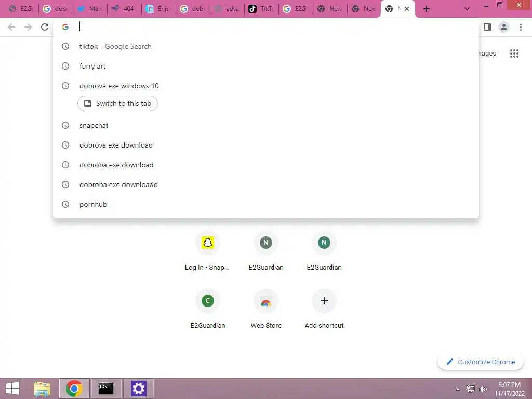Open the E2Guardian shortcut with green C icon
The height and width of the screenshot is (399, 532).
click(208, 309)
